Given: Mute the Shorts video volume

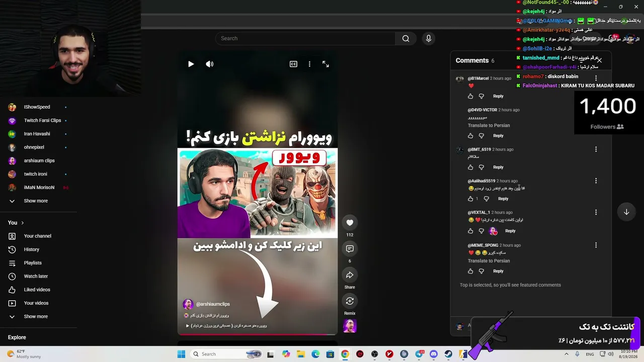Looking at the screenshot, I should pos(210,64).
